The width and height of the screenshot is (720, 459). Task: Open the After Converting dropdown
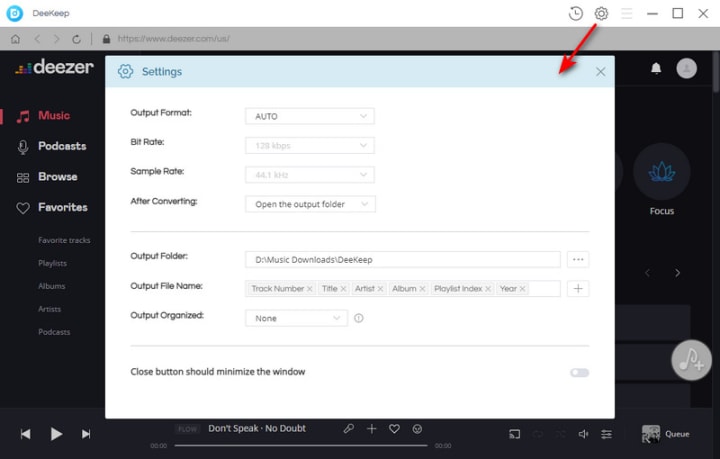310,204
